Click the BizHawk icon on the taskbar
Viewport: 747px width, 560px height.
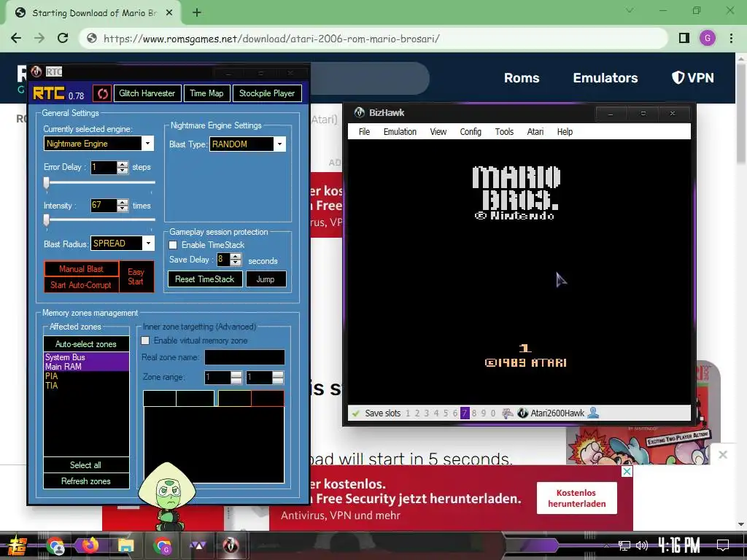[x=231, y=545]
